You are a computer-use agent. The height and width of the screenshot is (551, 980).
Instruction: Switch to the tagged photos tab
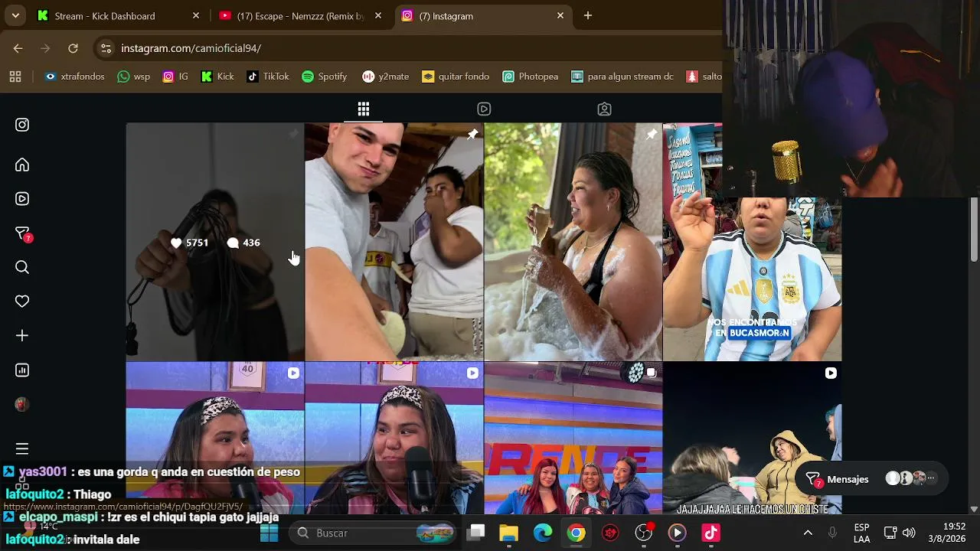pyautogui.click(x=604, y=109)
